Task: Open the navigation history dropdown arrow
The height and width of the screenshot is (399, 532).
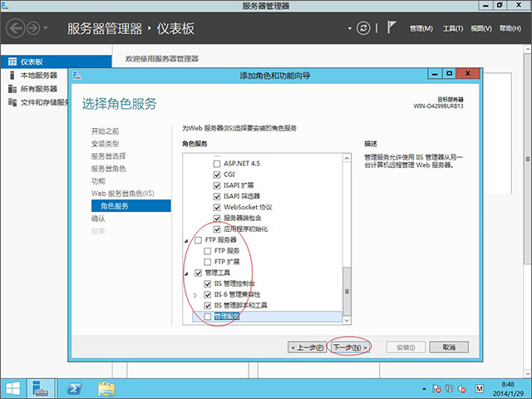Action: click(x=46, y=28)
